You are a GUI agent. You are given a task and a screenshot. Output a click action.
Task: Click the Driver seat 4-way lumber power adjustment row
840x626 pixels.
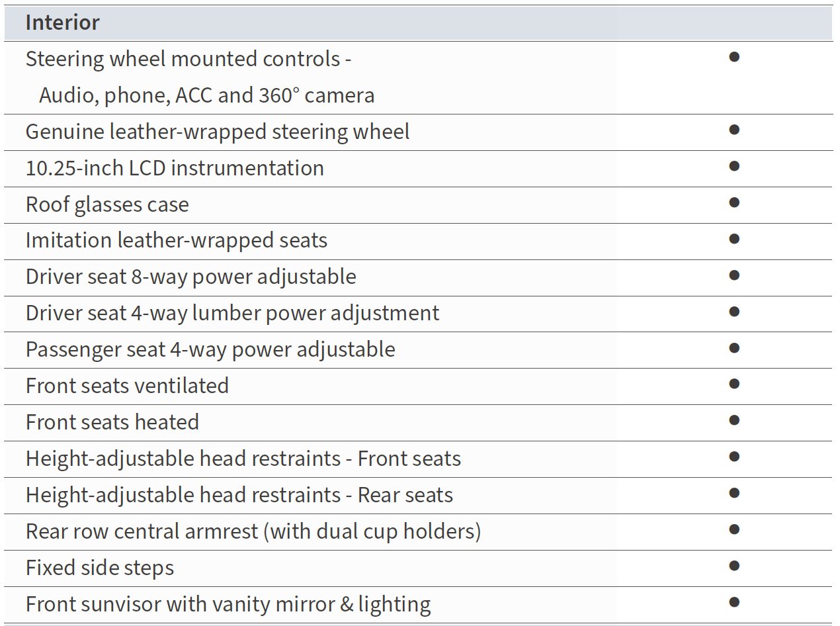pos(232,313)
